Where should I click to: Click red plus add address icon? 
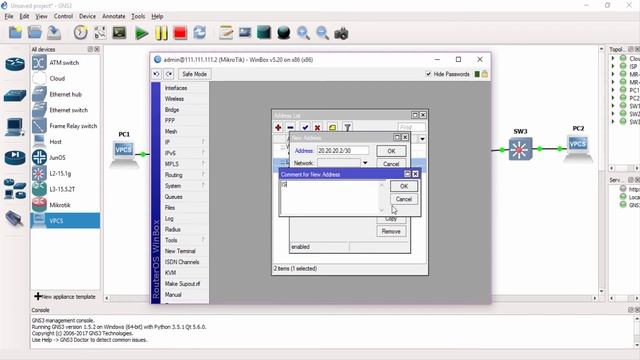278,127
